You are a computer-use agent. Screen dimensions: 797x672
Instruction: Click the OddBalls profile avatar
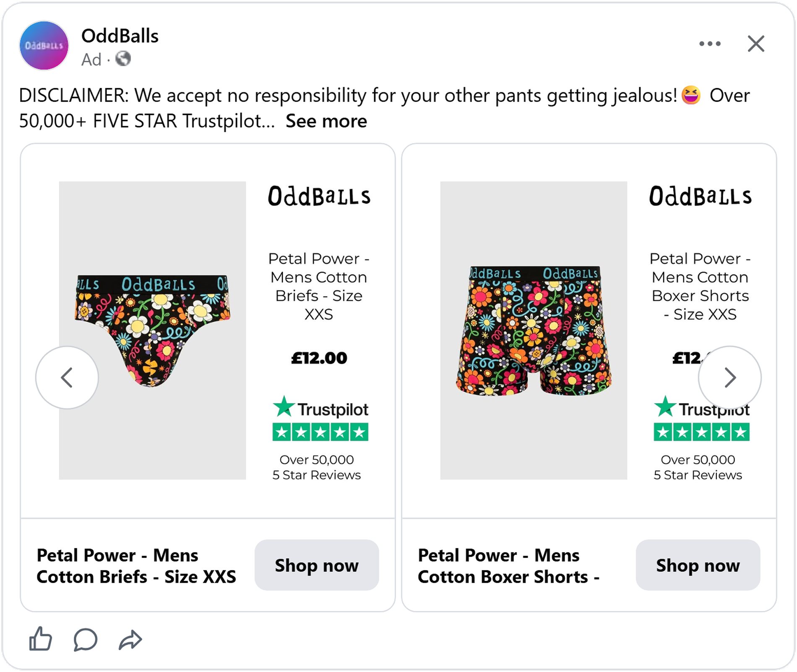coord(44,45)
